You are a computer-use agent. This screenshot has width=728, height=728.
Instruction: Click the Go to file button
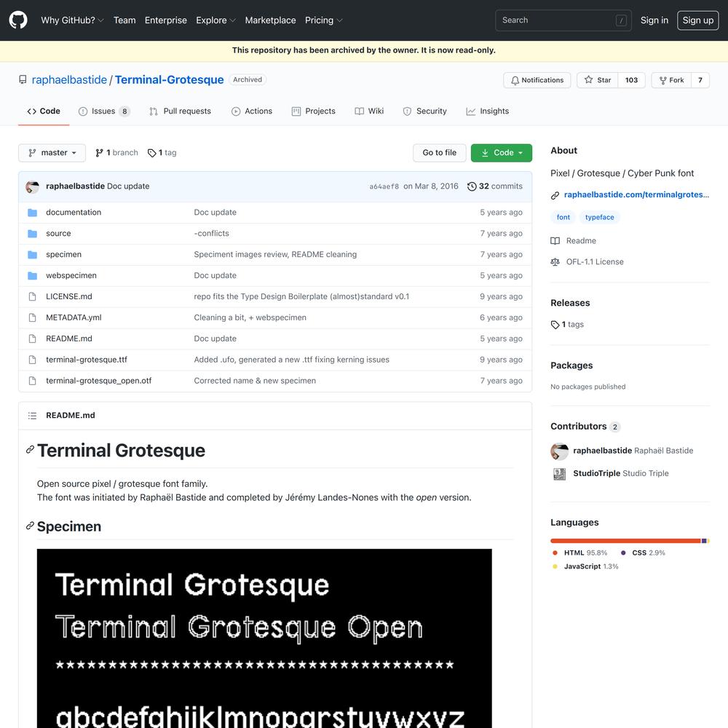click(x=439, y=153)
